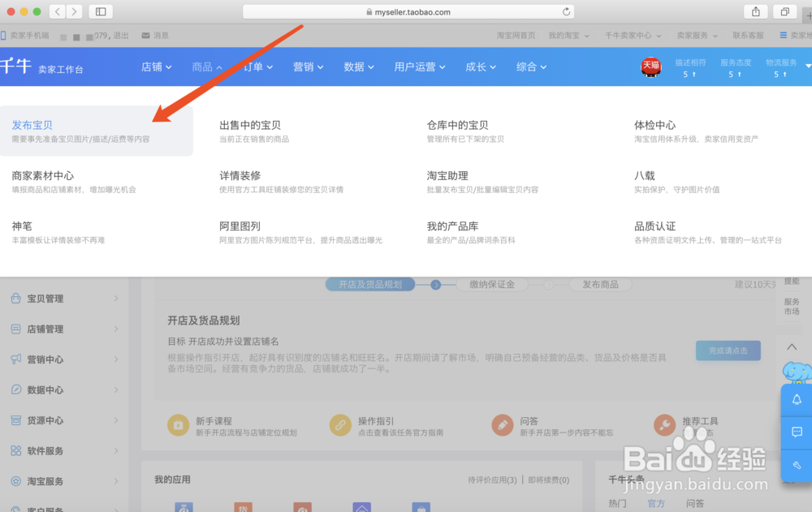812x512 pixels.
Task: Switch to the 官方 tab in 千牛头条
Action: tap(655, 503)
